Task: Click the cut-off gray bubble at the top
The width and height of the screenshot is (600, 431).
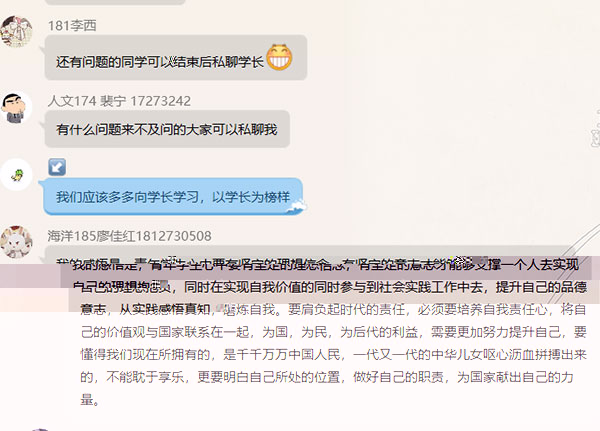Action: 115,2
